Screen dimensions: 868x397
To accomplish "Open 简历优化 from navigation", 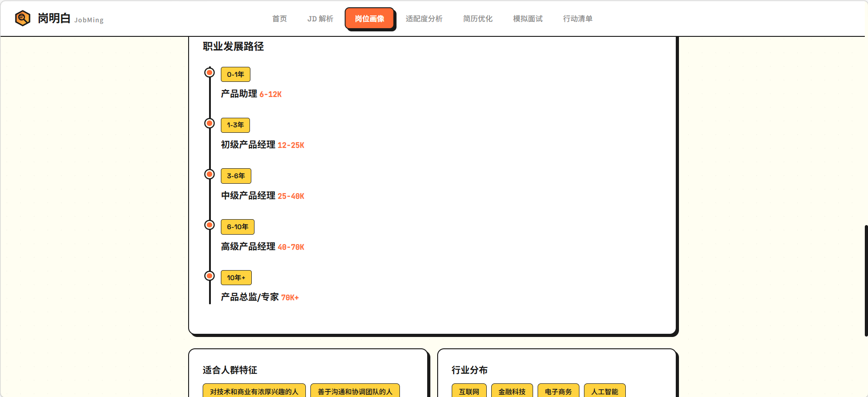I will pos(478,19).
